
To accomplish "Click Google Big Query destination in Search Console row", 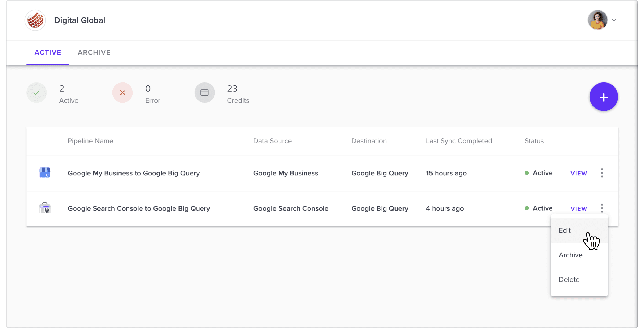I will click(x=380, y=208).
